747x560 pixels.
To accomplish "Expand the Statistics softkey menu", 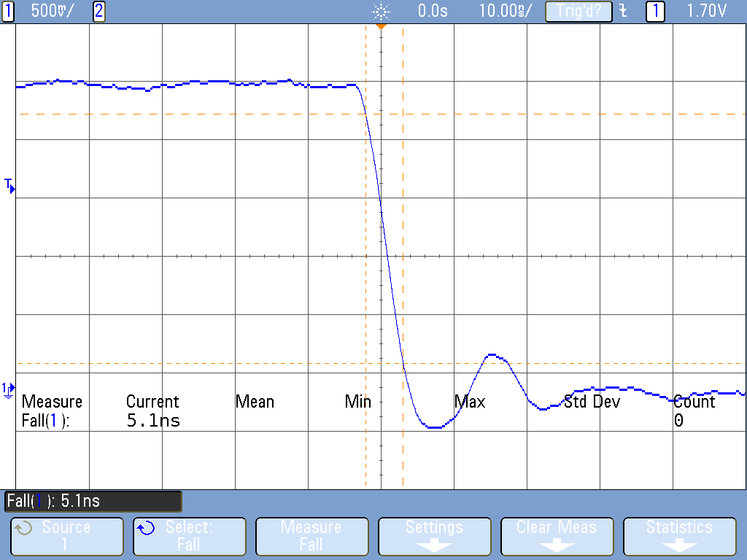I will (x=679, y=537).
